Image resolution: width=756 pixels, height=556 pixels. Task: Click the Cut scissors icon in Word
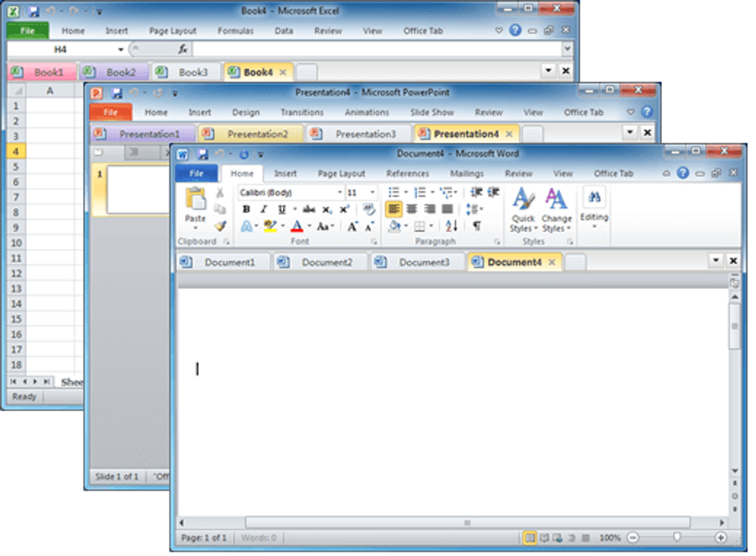tap(220, 193)
